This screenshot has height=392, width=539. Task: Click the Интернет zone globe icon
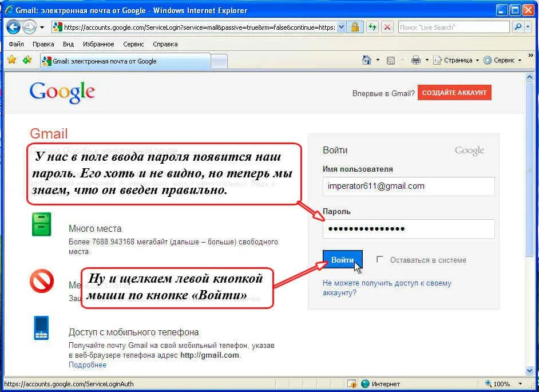pos(365,384)
